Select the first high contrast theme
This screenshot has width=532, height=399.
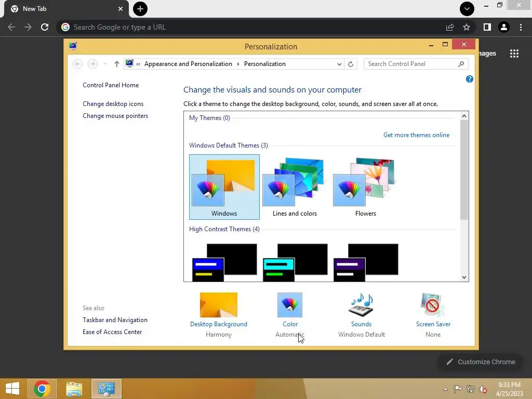tap(224, 262)
